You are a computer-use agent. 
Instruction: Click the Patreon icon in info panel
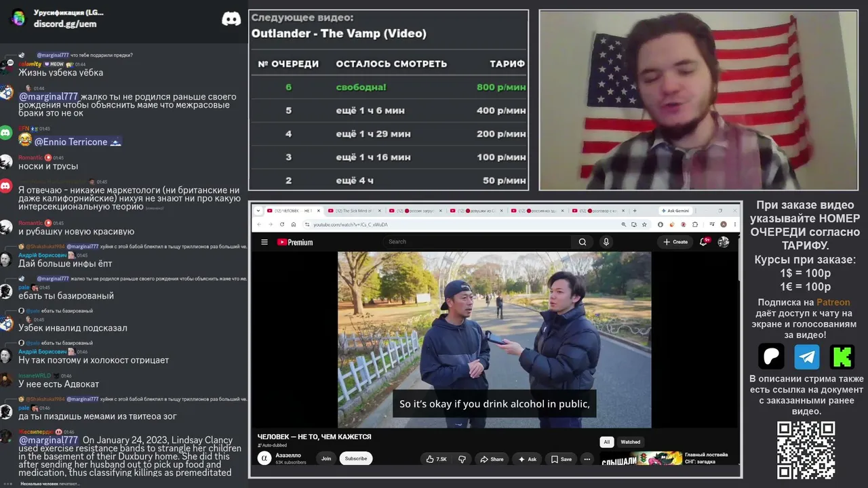pos(771,357)
